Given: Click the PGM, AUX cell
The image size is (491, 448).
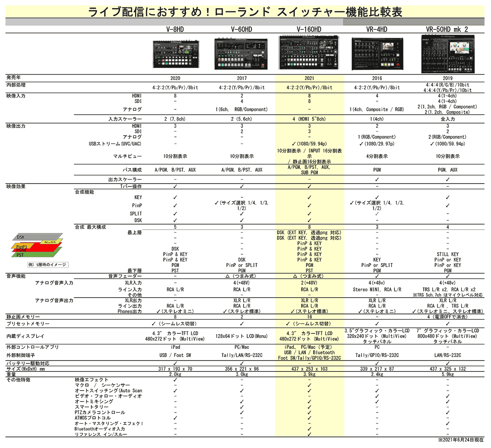Looking at the screenshot, I should pos(448,170).
